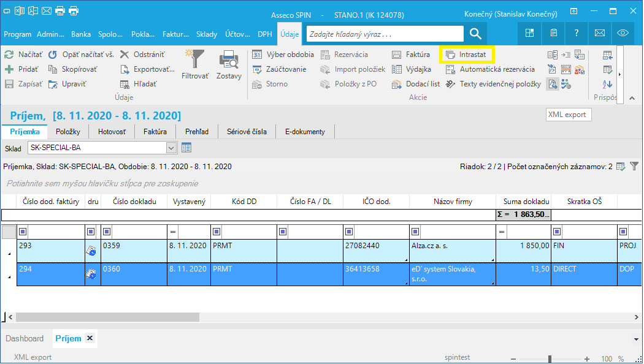644x364 pixels.
Task: Toggle filter box under Názov firmy column
Action: pos(415,232)
